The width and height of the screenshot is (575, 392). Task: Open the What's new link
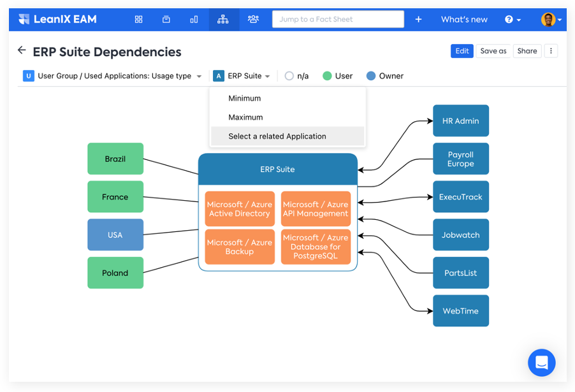tap(464, 19)
